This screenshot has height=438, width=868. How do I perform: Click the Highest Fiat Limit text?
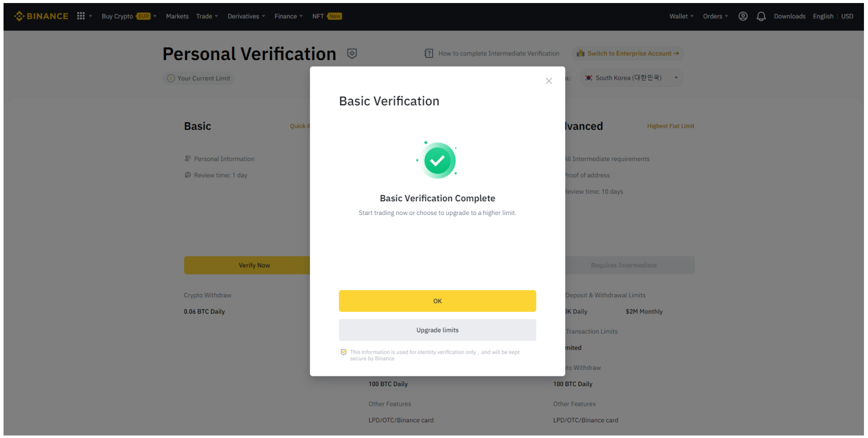click(671, 126)
